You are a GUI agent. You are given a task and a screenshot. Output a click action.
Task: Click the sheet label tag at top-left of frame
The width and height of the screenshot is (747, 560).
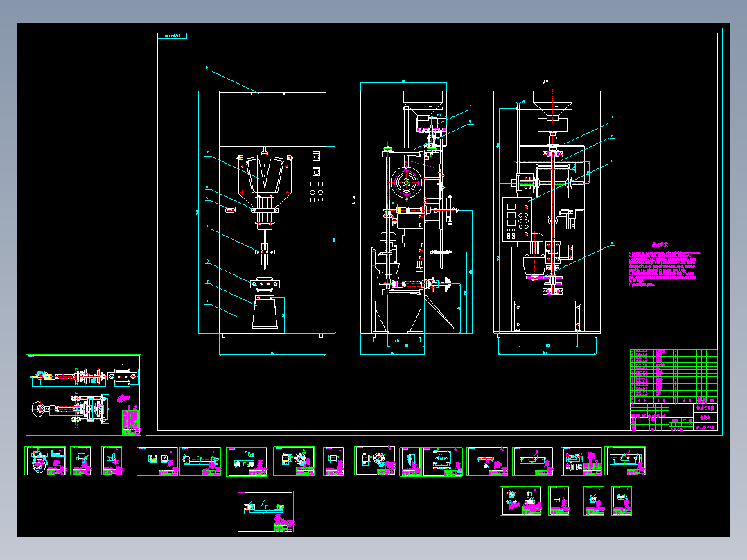pos(173,36)
